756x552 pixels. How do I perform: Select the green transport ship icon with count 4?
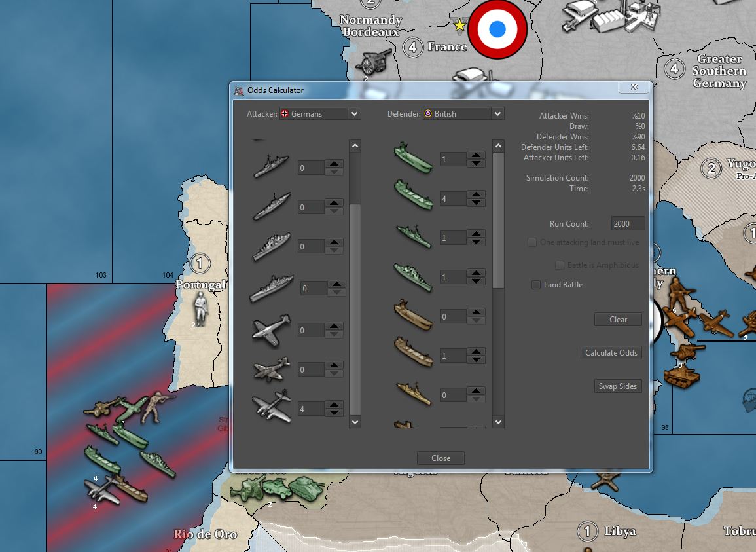tap(413, 194)
